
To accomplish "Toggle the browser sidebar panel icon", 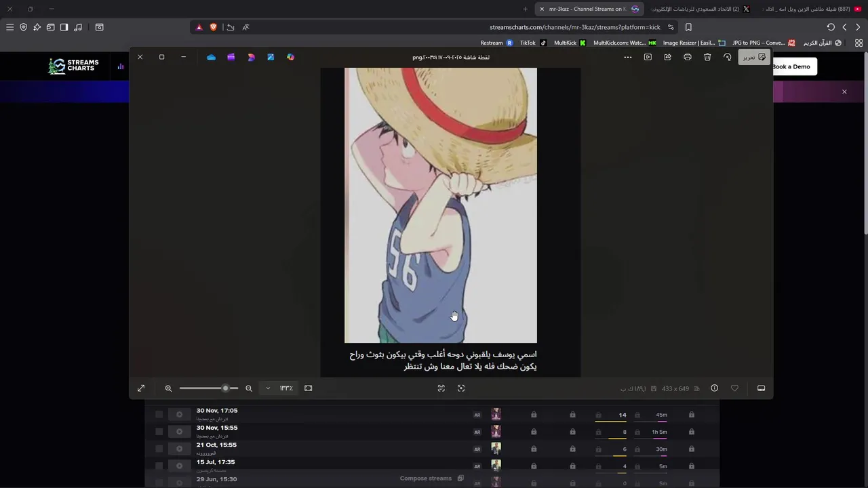I will pos(64,27).
